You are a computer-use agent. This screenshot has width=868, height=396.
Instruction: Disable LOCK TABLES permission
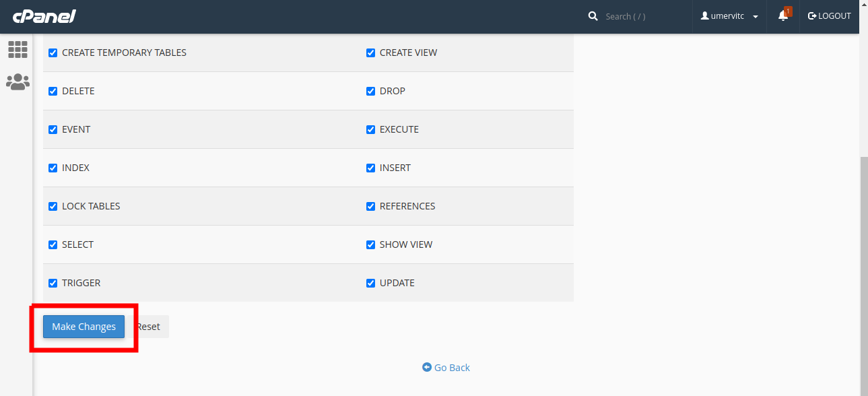53,206
